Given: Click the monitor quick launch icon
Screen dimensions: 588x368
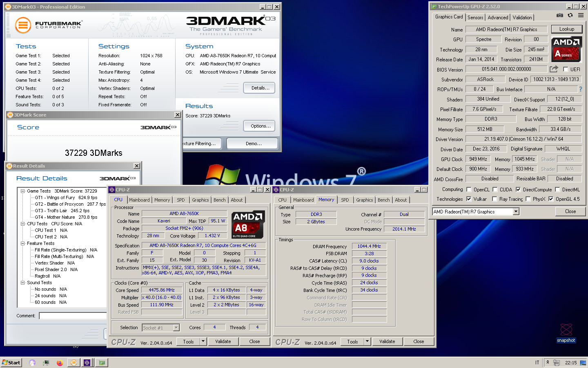Looking at the screenshot, I should tap(46, 363).
